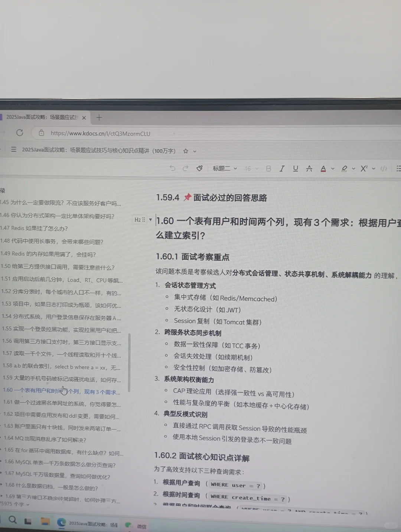Click the document title 2025Java面试攻略 in header

pyautogui.click(x=98, y=150)
